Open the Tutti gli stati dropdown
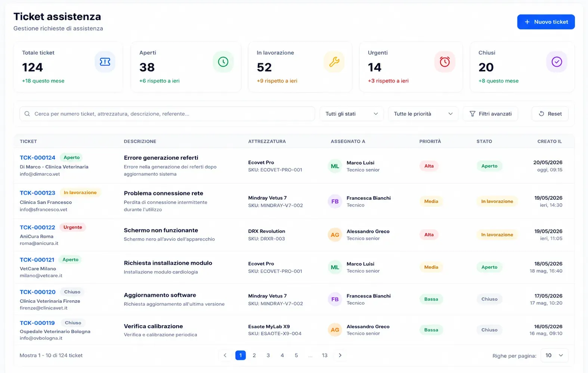The height and width of the screenshot is (373, 588). [352, 114]
